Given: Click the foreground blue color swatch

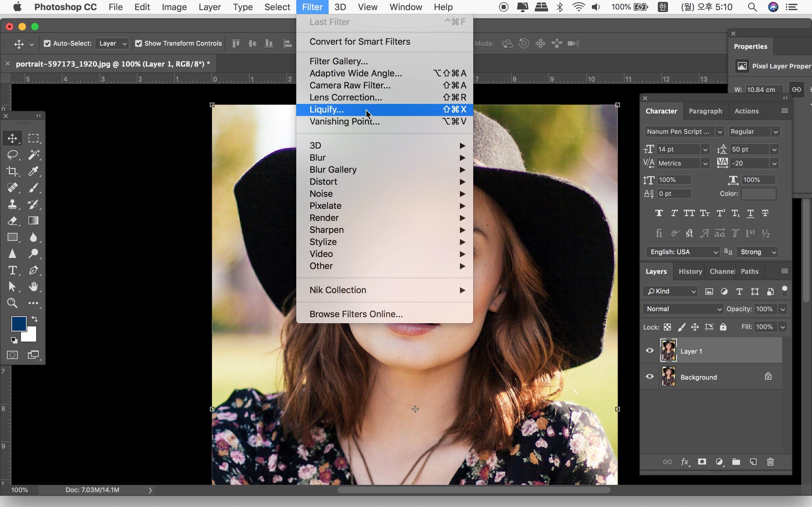Looking at the screenshot, I should pos(19,324).
